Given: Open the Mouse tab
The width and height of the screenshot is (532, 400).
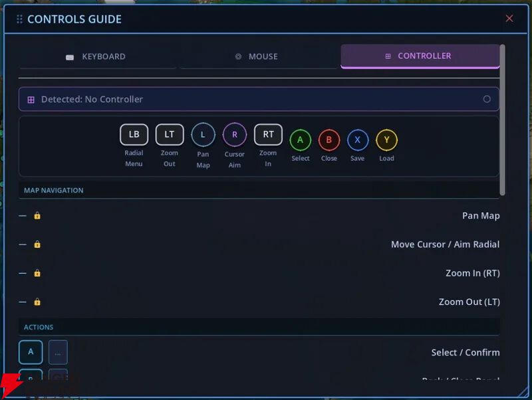Looking at the screenshot, I should (x=257, y=56).
